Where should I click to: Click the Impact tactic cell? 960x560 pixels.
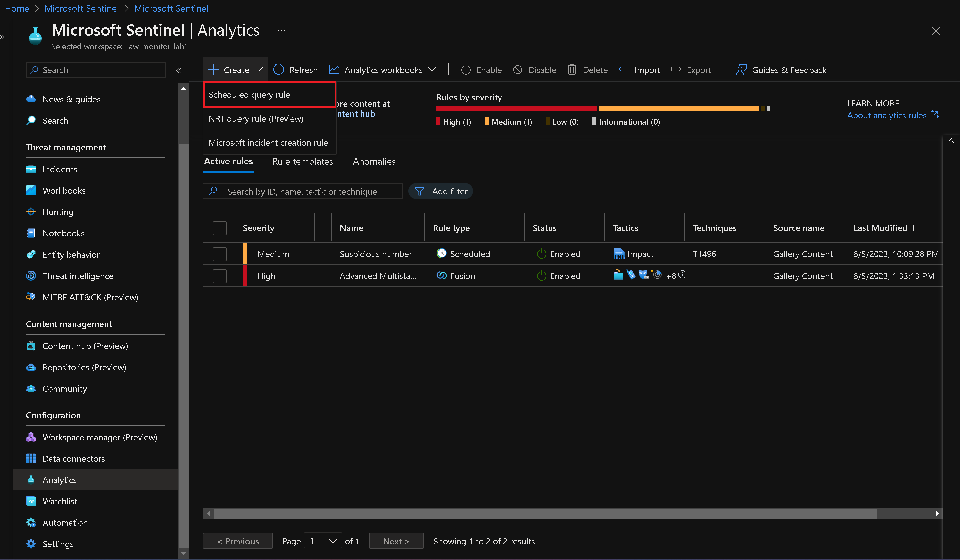point(633,254)
